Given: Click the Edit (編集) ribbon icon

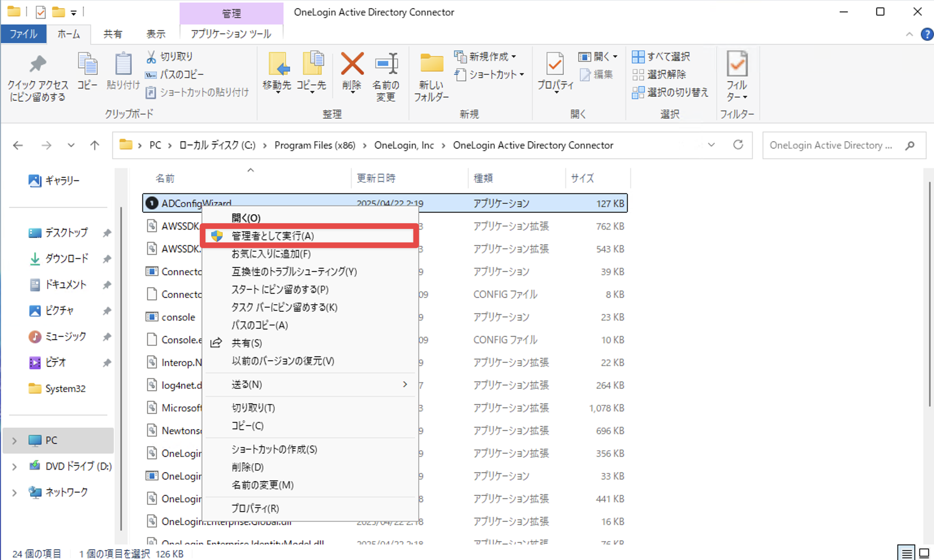Looking at the screenshot, I should pyautogui.click(x=585, y=75).
